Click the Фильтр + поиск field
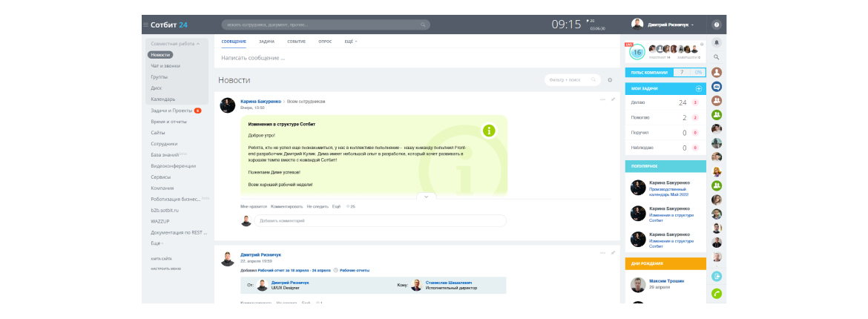This screenshot has height=319, width=868. (x=573, y=80)
